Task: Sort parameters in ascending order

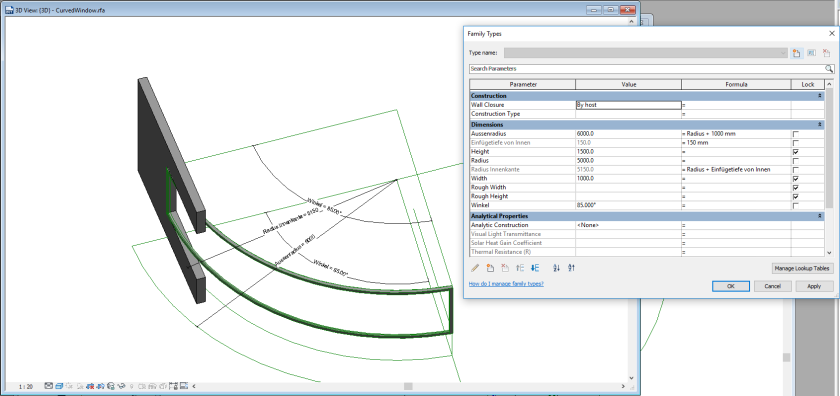Action: [556, 268]
